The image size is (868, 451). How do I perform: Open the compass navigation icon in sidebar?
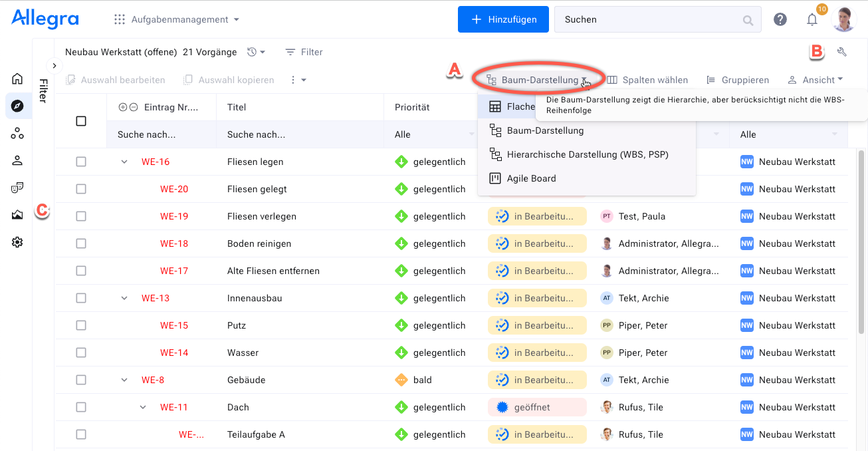tap(17, 106)
